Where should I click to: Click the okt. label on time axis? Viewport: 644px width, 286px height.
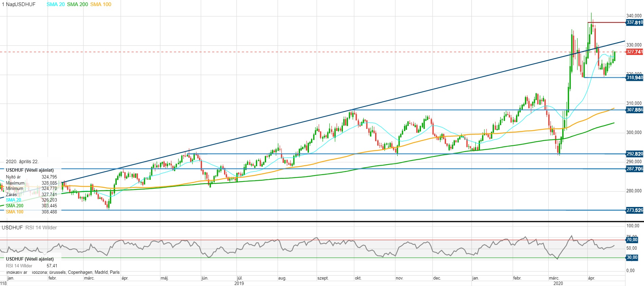tap(358, 278)
